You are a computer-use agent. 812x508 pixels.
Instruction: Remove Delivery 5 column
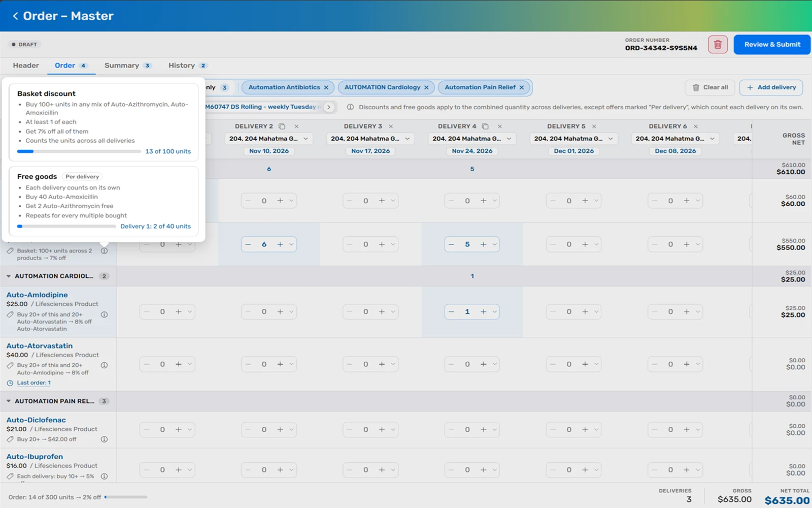click(x=594, y=126)
